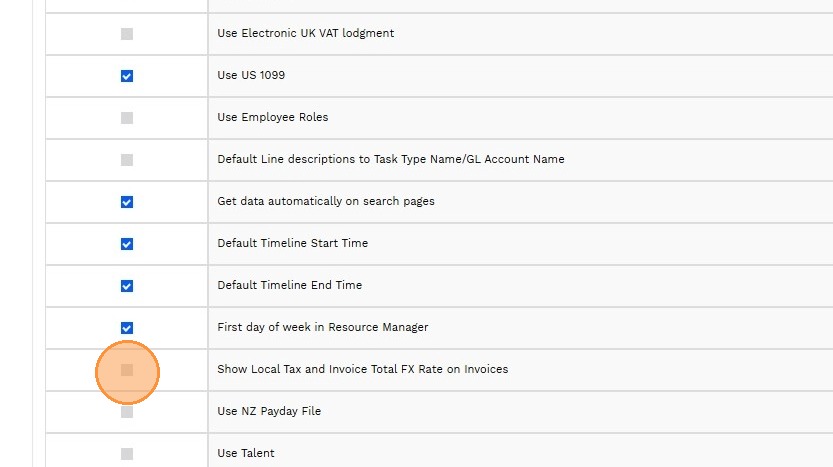Click the 'Default Timeline End Time' label
The width and height of the screenshot is (833, 467).
(289, 285)
